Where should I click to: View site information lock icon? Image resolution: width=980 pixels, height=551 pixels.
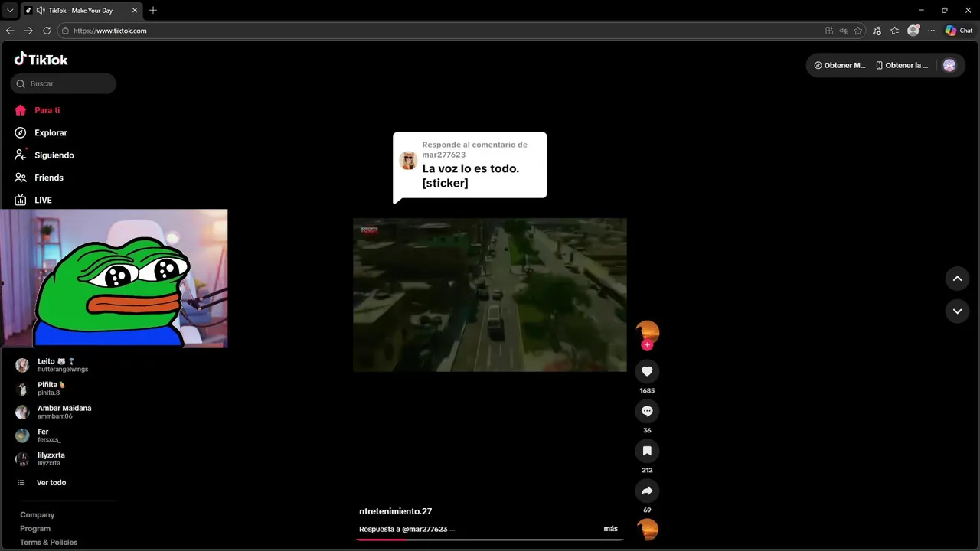(66, 31)
